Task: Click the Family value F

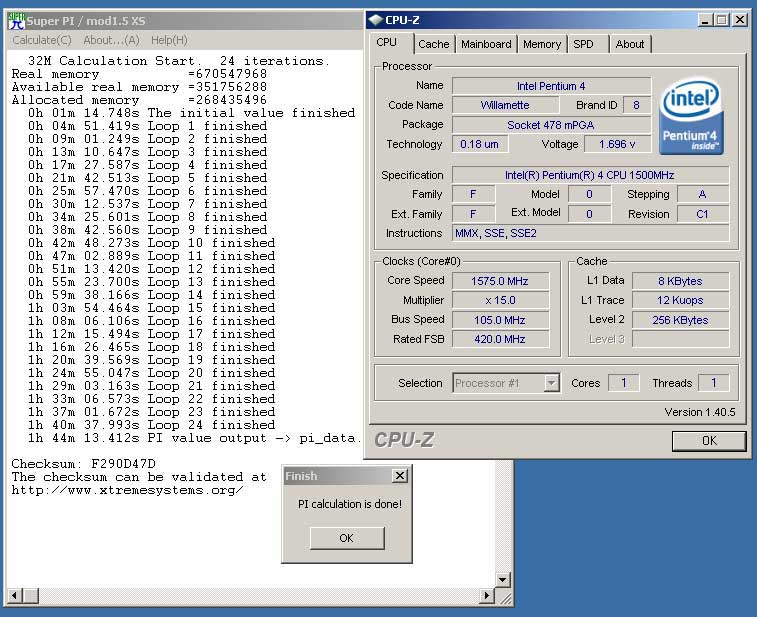Action: point(473,195)
